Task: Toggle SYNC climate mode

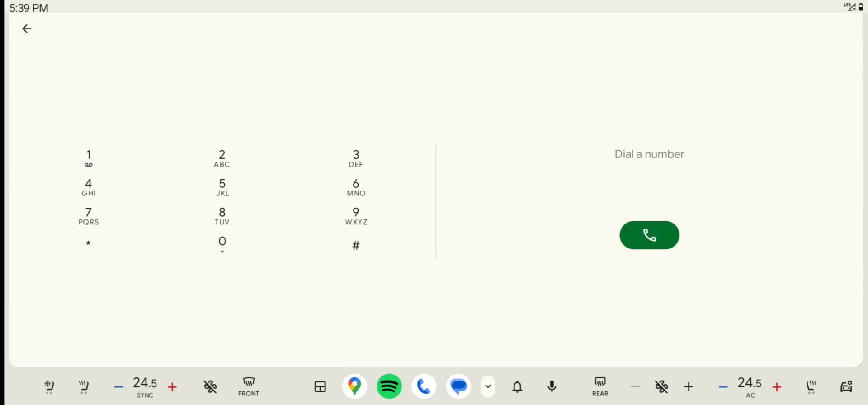Action: tap(145, 395)
